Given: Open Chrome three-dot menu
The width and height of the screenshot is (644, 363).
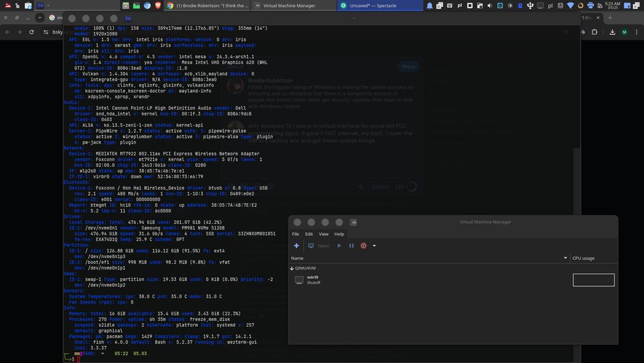Looking at the screenshot, I should click(x=637, y=32).
